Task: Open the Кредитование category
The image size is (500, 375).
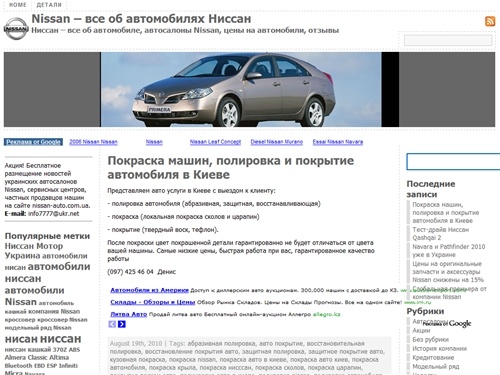Action: 433,357
